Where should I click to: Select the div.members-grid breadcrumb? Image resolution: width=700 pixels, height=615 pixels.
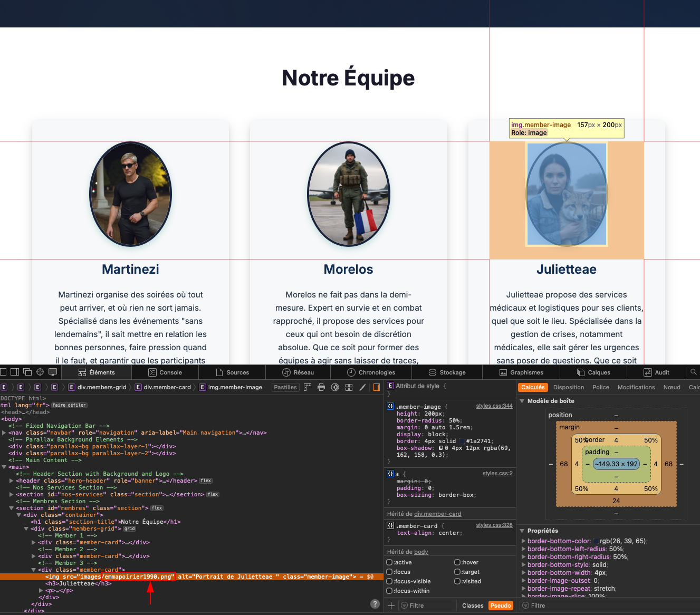98,387
